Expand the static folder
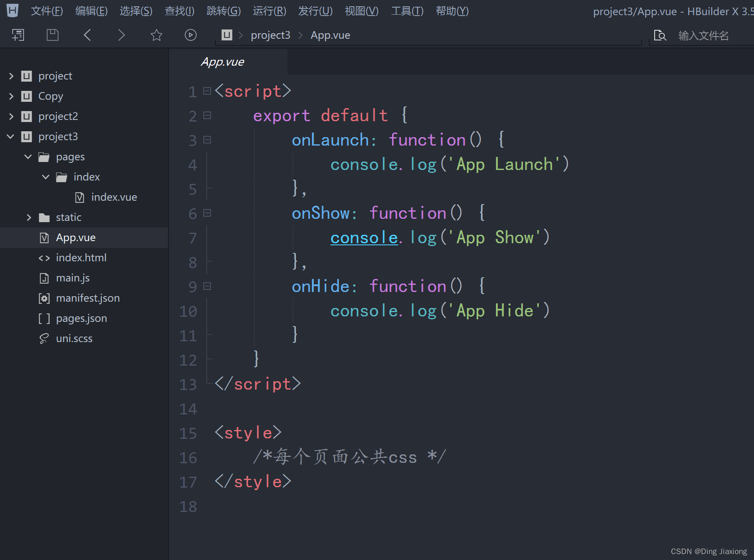754x560 pixels. point(29,218)
